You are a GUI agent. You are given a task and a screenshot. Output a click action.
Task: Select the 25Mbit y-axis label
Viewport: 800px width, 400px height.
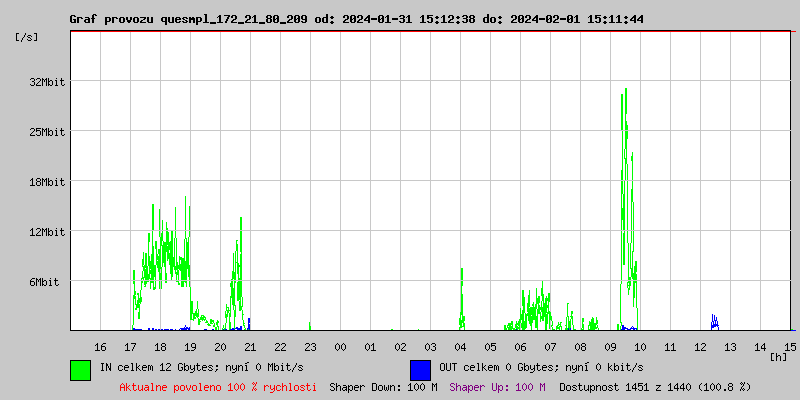47,132
